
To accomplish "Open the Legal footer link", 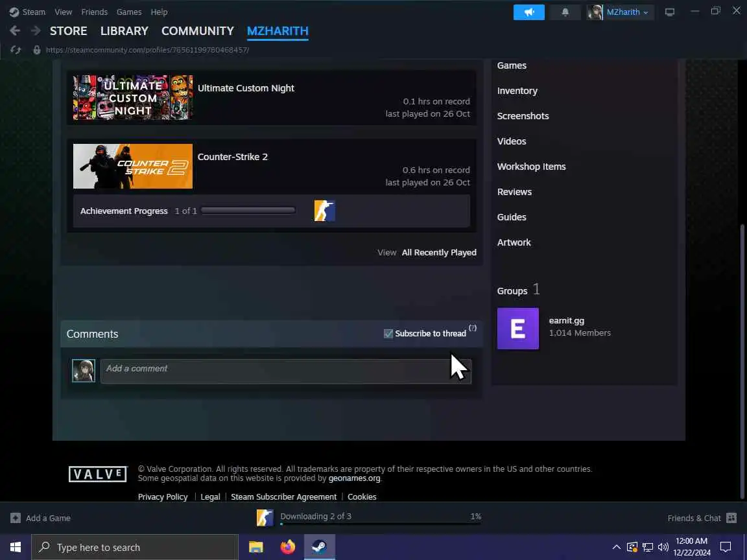I will coord(210,496).
